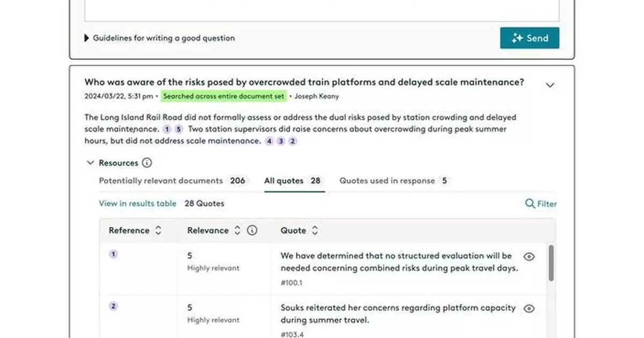Click citation badge 4 in the answer text
This screenshot has height=338, width=644.
269,141
